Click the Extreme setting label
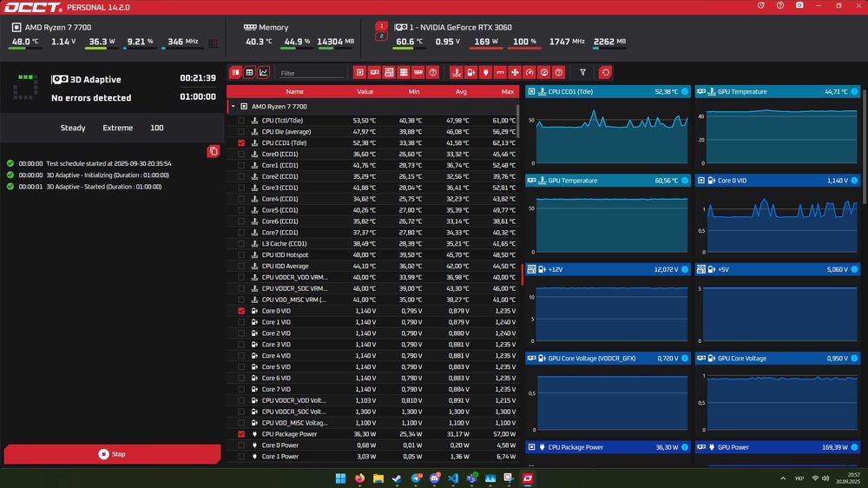This screenshot has width=868, height=488. [x=118, y=128]
